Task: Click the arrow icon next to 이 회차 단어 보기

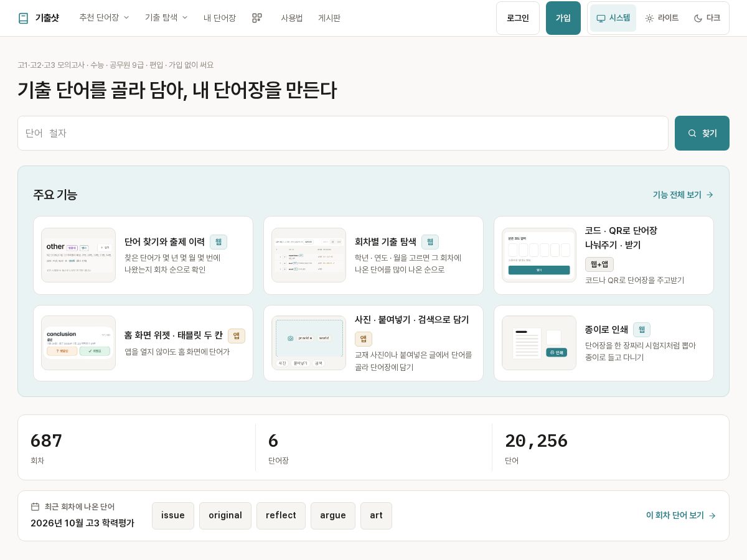Action: (x=712, y=516)
